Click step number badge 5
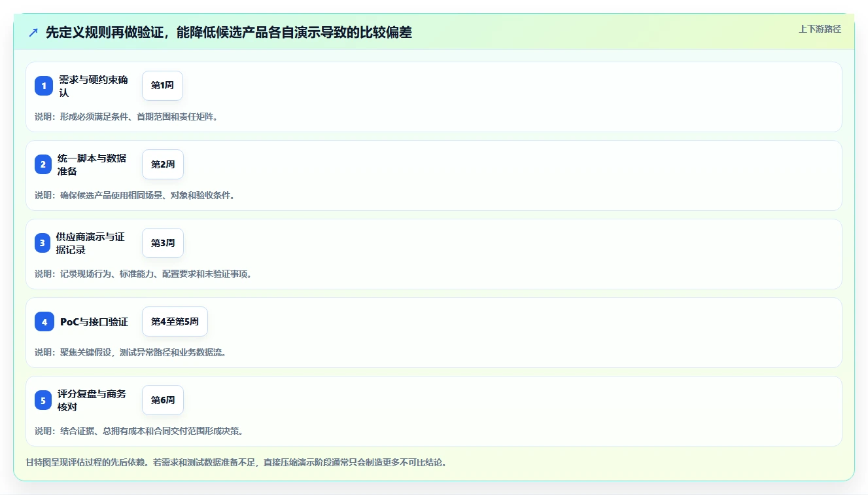The image size is (868, 495). [44, 400]
